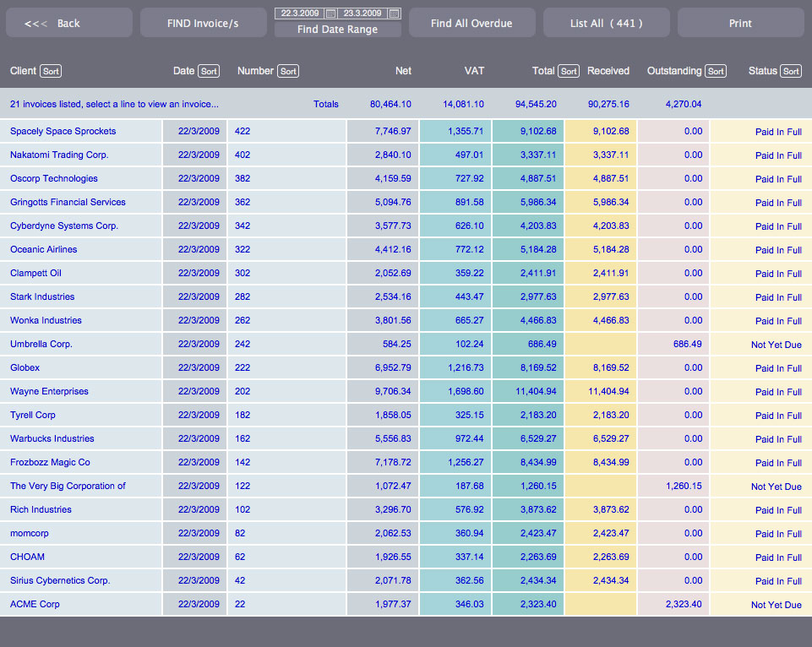
Task: Click the net value 584.25
Action: click(396, 345)
